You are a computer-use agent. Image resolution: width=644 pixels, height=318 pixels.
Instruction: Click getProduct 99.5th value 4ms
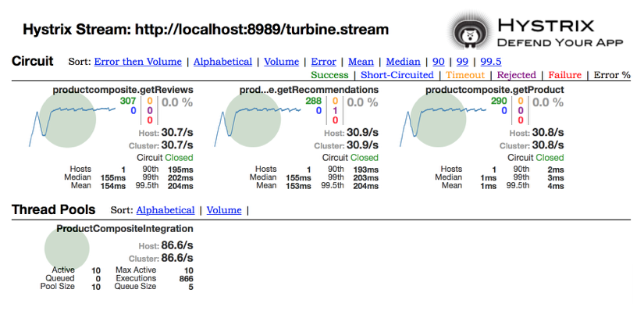pyautogui.click(x=556, y=186)
